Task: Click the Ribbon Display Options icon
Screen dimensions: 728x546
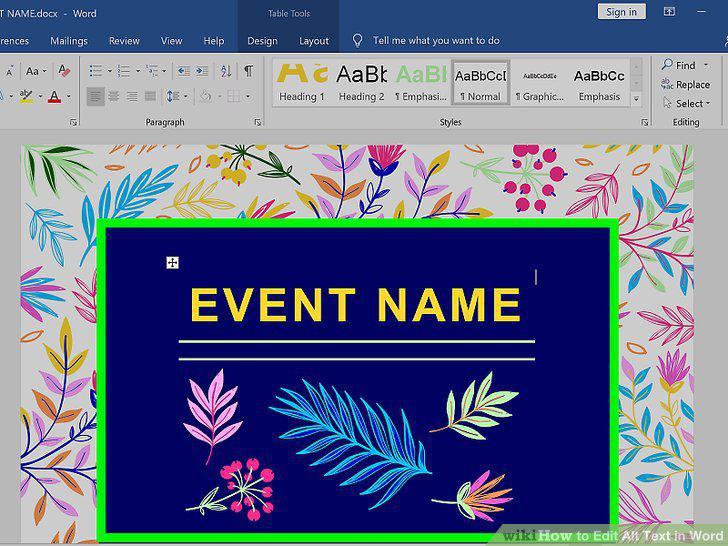Action: pyautogui.click(x=669, y=12)
